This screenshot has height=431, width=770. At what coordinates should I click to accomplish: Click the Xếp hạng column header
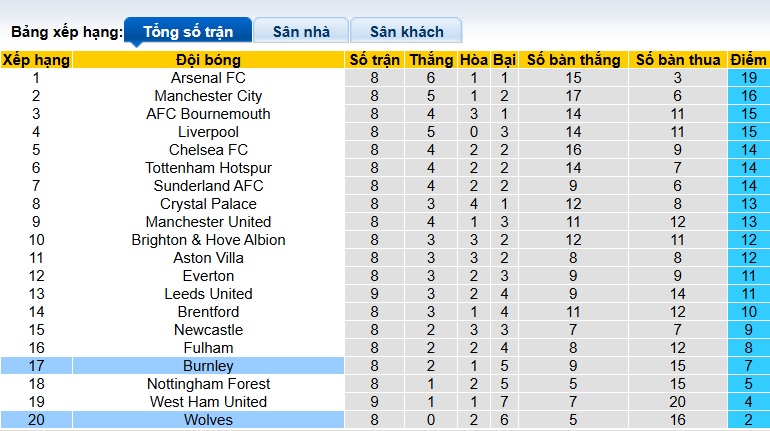point(36,60)
